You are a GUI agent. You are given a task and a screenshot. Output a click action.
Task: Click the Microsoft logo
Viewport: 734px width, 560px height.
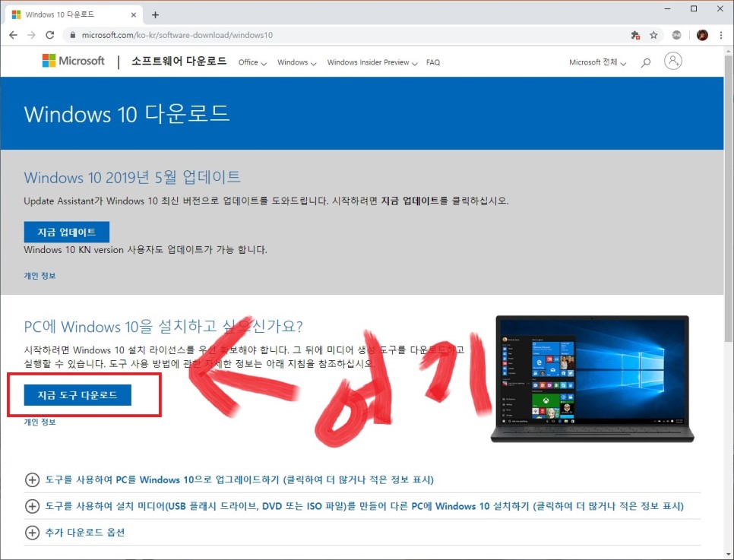pyautogui.click(x=74, y=61)
